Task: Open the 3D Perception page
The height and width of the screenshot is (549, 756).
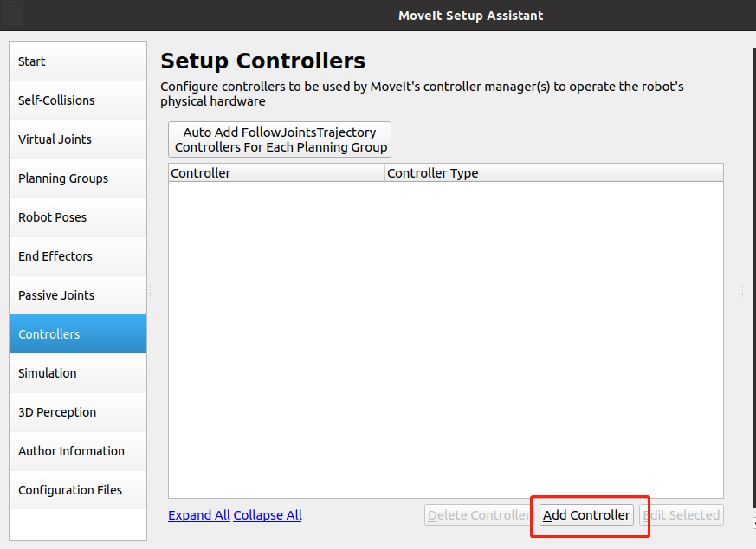Action: tap(77, 412)
